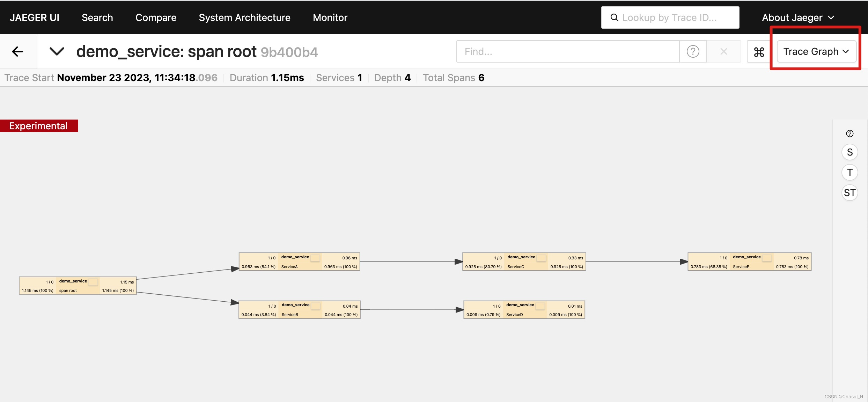Open the Trace Graph view dropdown
The height and width of the screenshot is (402, 868).
click(x=816, y=52)
